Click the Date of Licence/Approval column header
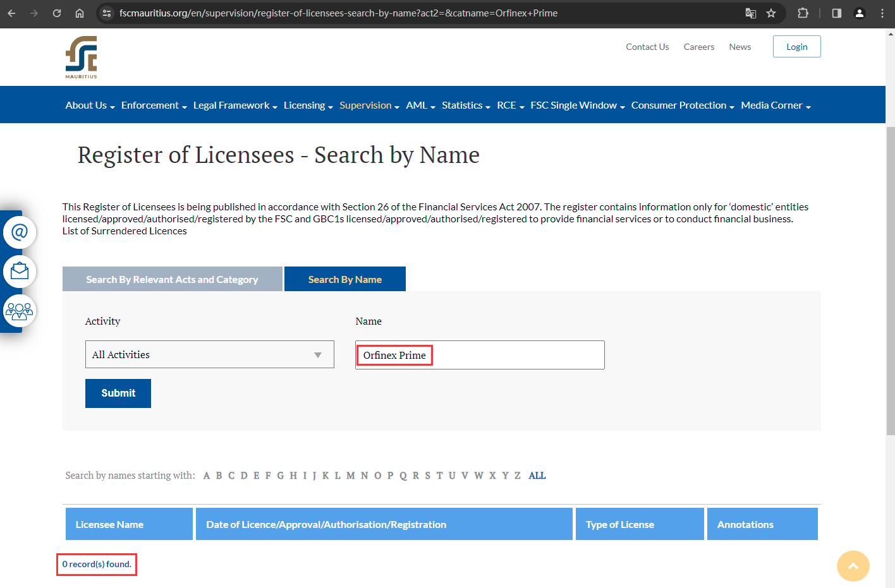This screenshot has height=588, width=895. point(384,524)
